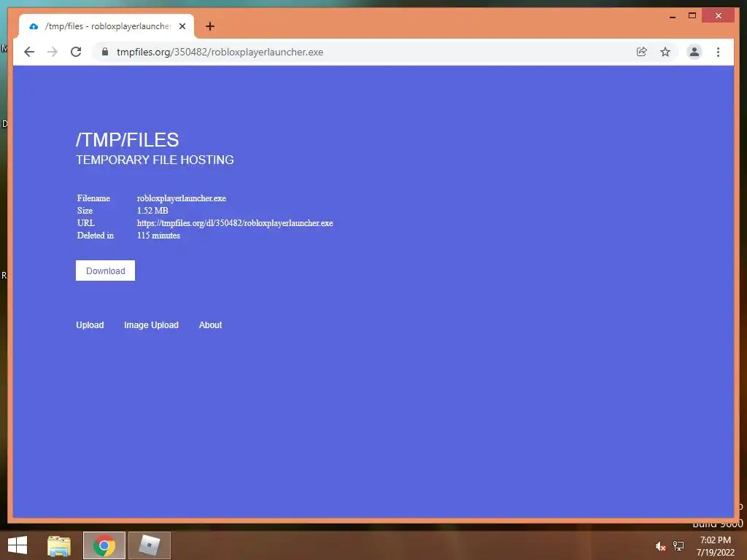Open File Explorer from taskbar
Viewport: 747px width, 560px height.
pyautogui.click(x=59, y=545)
